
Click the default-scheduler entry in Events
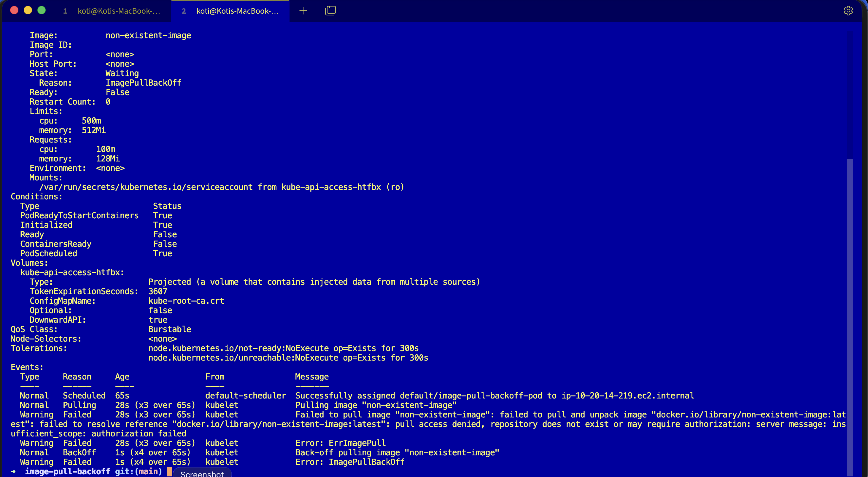(245, 395)
